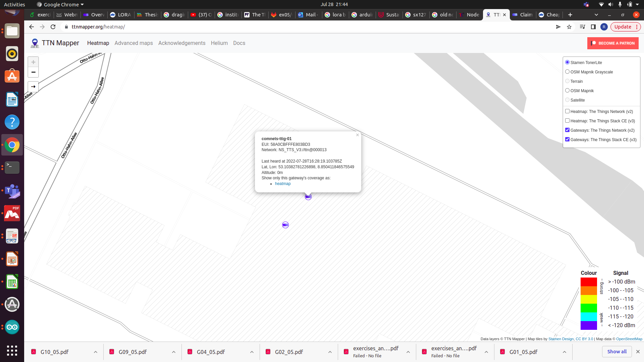Click the lower-left gateway marker on map
The width and height of the screenshot is (644, 362).
coord(285,225)
